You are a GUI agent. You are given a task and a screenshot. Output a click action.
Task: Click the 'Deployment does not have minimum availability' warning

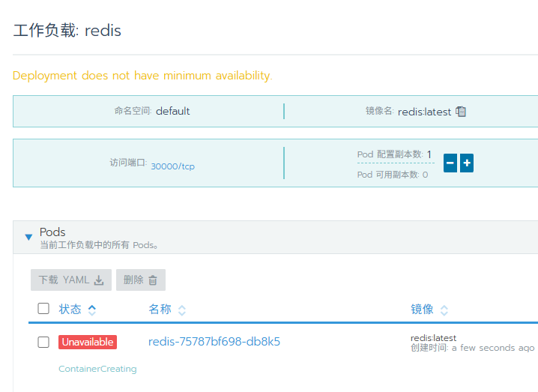(x=142, y=76)
